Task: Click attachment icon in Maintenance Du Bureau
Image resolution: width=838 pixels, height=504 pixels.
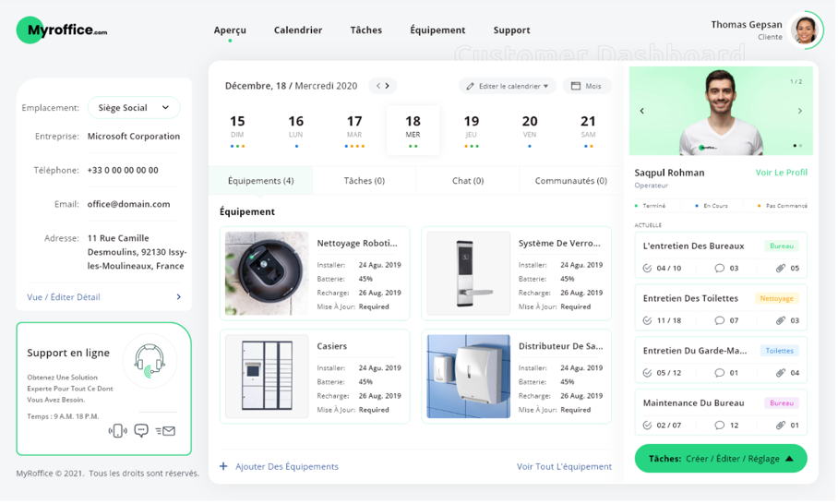Action: tap(781, 426)
